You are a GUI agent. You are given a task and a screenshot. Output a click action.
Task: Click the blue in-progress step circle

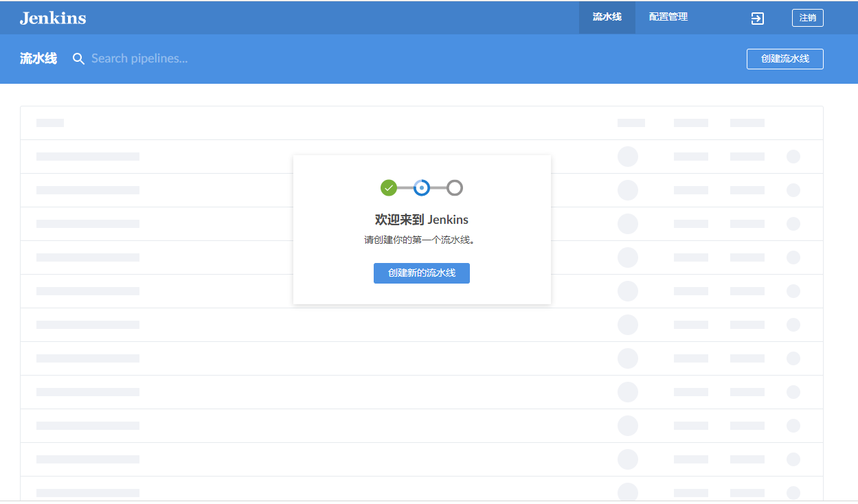click(x=422, y=187)
